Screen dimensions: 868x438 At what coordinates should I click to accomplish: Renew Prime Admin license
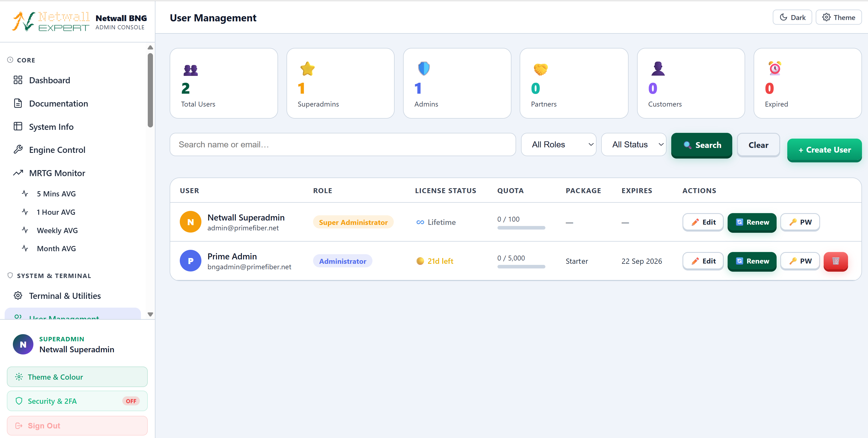click(752, 261)
